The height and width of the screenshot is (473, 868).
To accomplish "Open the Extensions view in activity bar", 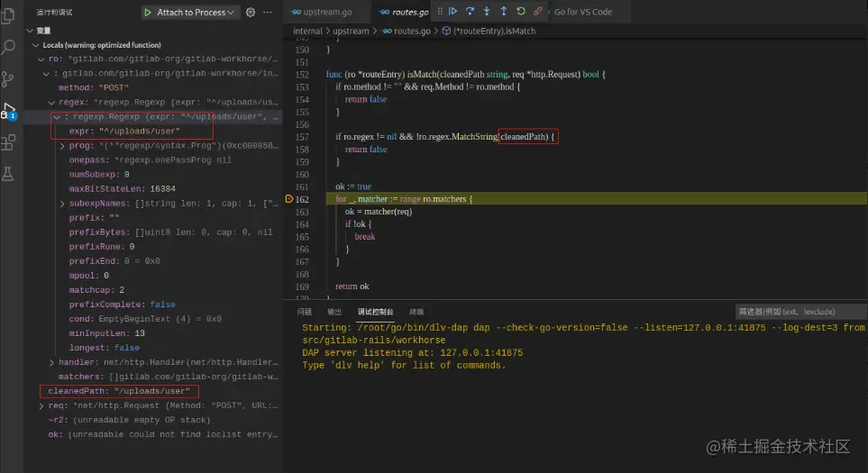I will 9,141.
